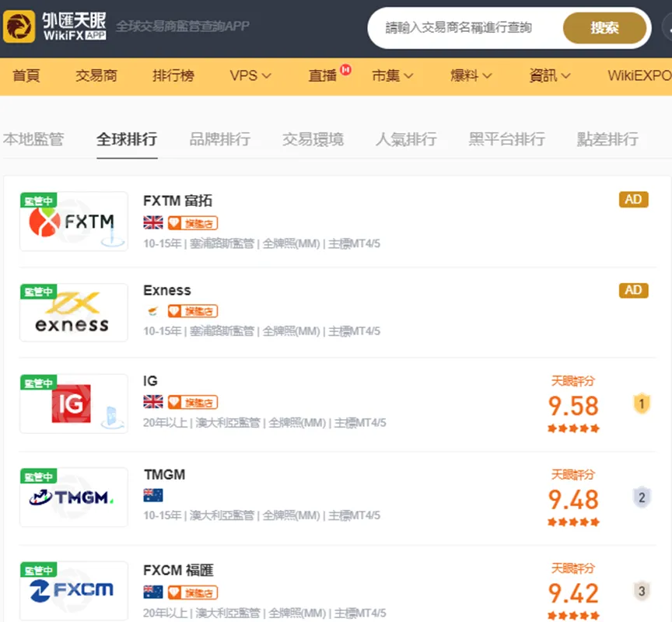Switch to the 品牌排行 tab
Viewport: 672px width, 622px height.
tap(220, 140)
